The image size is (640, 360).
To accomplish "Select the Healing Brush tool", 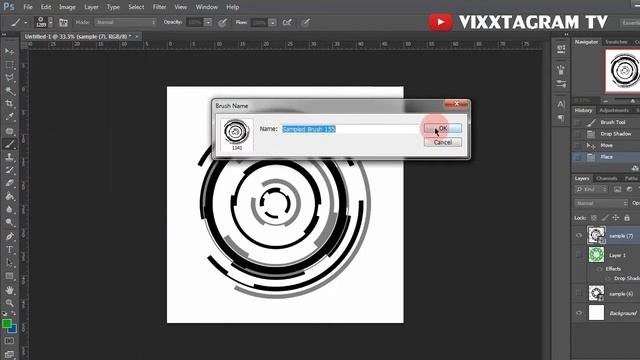I will [x=9, y=131].
